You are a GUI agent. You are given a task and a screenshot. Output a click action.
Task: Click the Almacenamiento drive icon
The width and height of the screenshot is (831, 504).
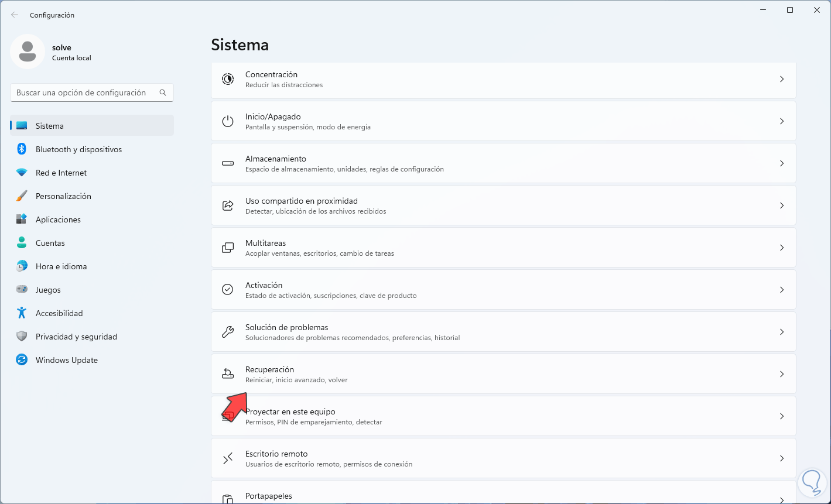228,163
